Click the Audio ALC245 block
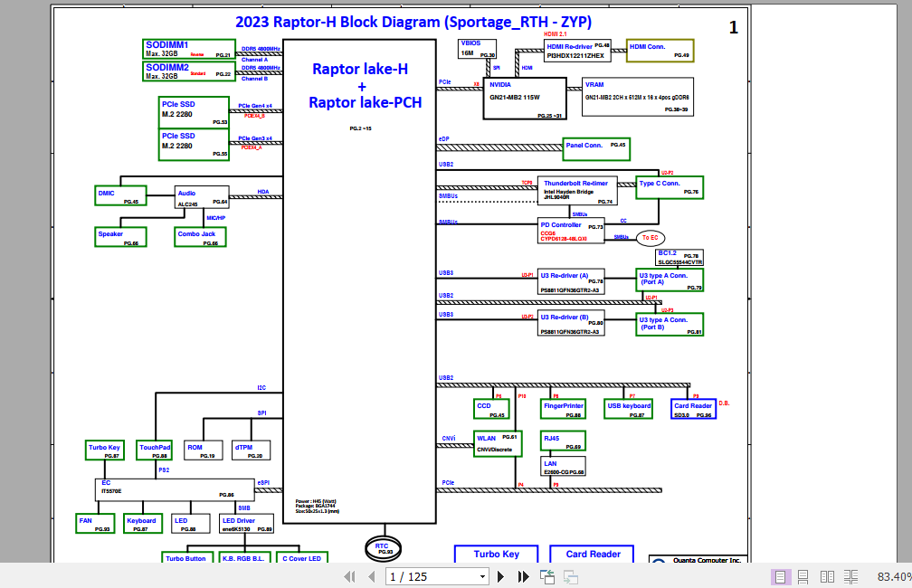Image resolution: width=912 pixels, height=588 pixels. coord(202,197)
